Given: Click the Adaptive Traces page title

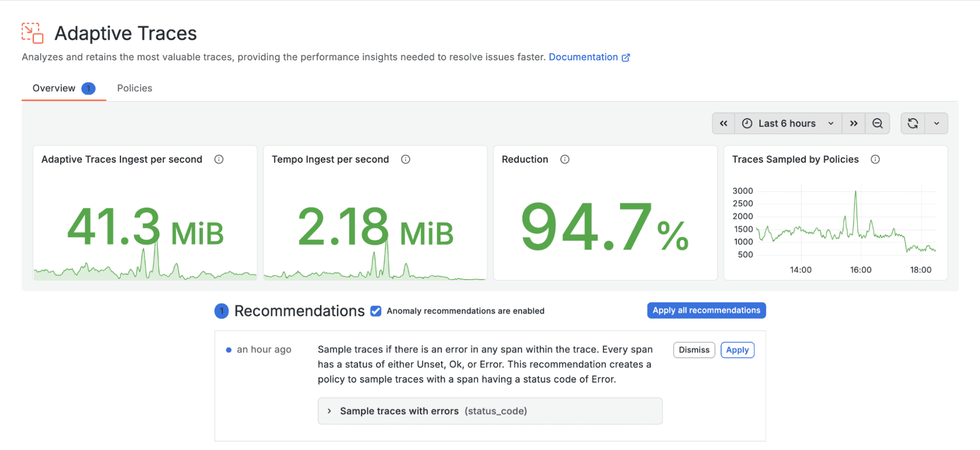Looking at the screenshot, I should [126, 33].
